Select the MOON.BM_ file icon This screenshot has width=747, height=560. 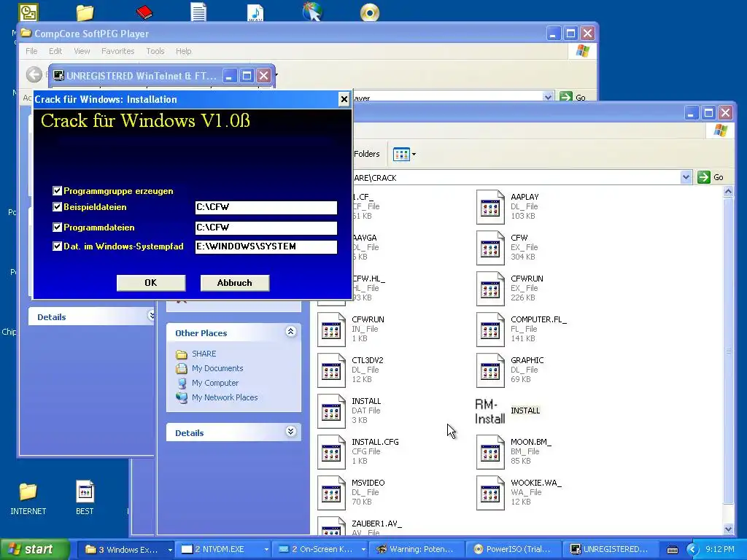[x=490, y=452]
